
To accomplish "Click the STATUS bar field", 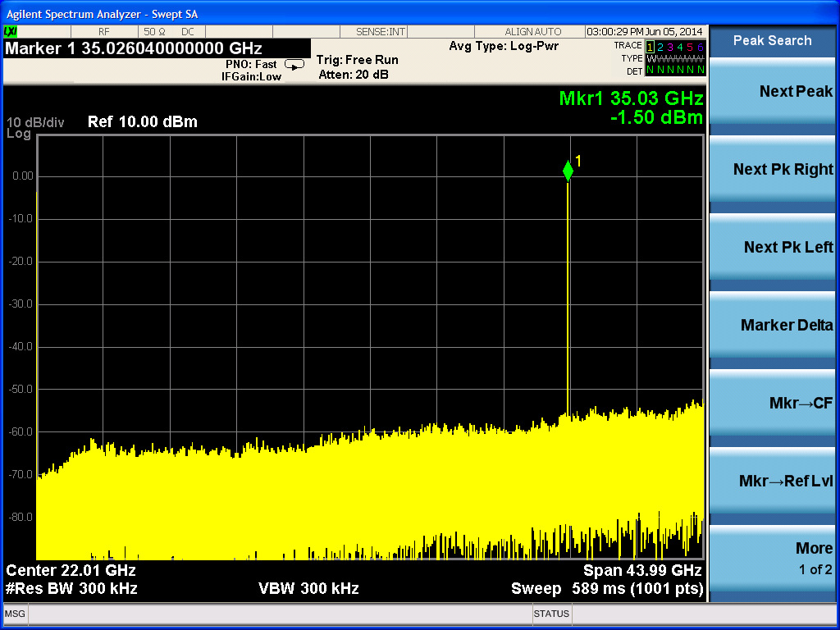I will coord(551,614).
